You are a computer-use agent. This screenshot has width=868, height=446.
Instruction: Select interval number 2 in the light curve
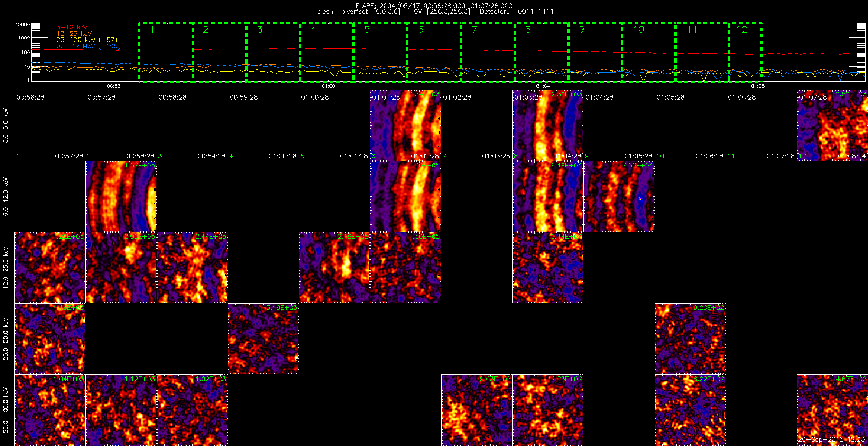point(220,52)
